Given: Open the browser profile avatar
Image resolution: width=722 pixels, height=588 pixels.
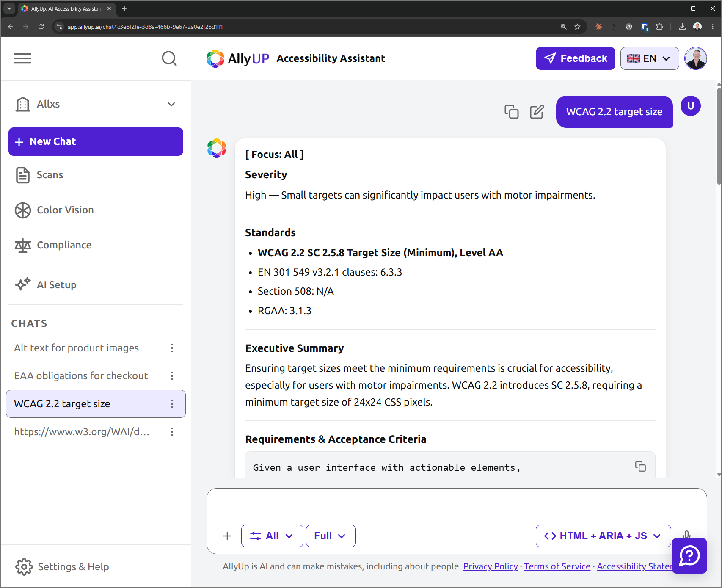Looking at the screenshot, I should tap(697, 27).
